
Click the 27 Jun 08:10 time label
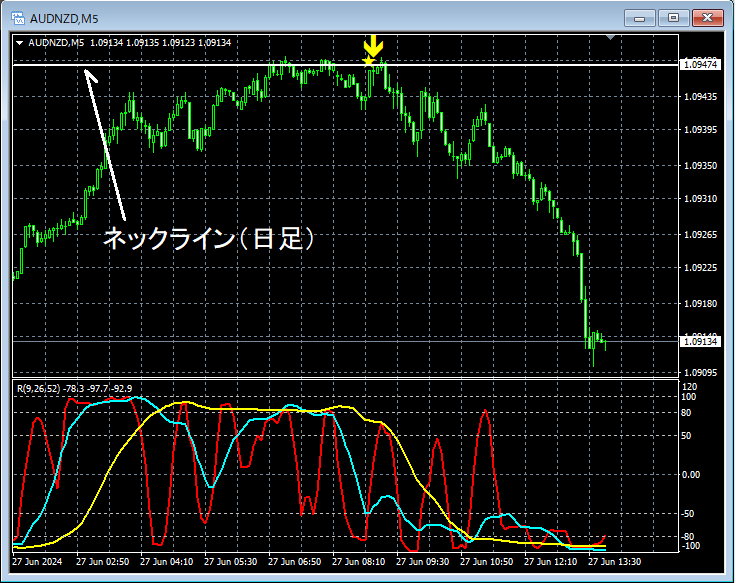tap(359, 562)
